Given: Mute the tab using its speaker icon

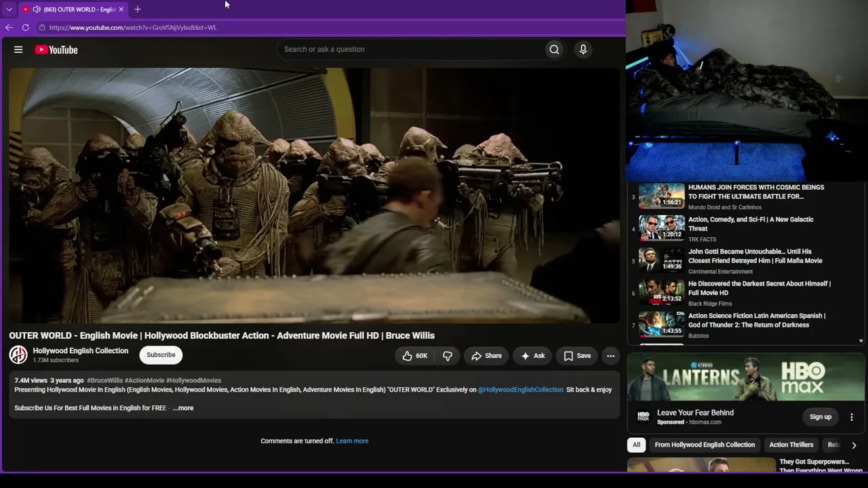Looking at the screenshot, I should [x=36, y=9].
